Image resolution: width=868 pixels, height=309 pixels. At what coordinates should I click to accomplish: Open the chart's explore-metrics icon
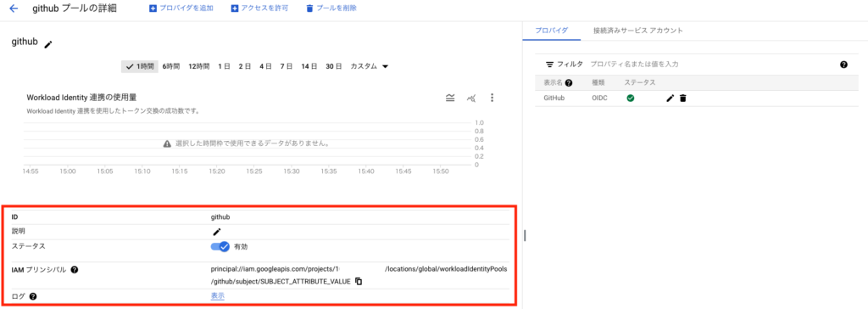[471, 98]
